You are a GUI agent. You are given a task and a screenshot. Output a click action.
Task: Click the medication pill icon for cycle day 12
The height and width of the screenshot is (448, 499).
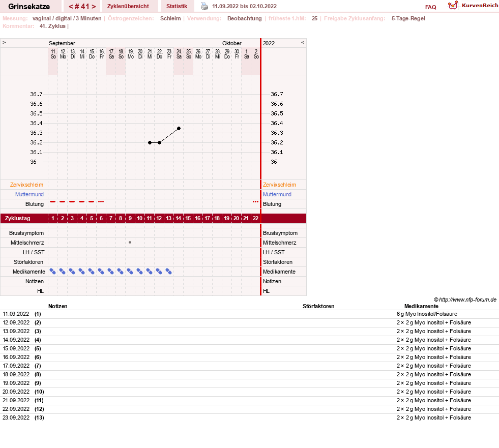pyautogui.click(x=159, y=272)
